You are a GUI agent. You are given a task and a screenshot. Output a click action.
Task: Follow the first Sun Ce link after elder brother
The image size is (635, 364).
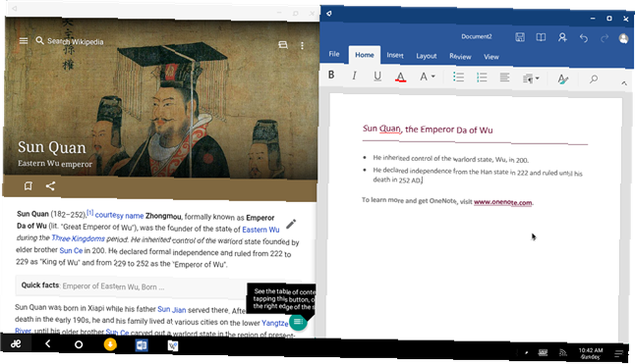point(71,250)
